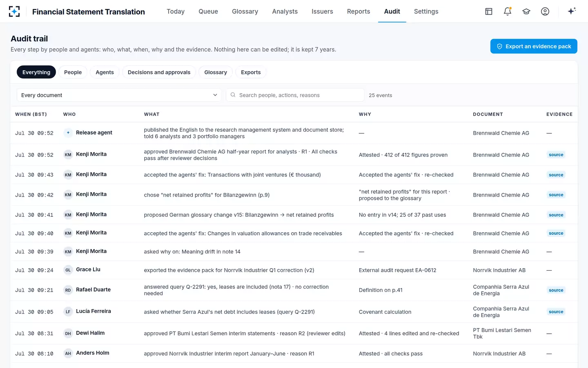588x368 pixels.
Task: Click the app logo icon
Action: (14, 11)
